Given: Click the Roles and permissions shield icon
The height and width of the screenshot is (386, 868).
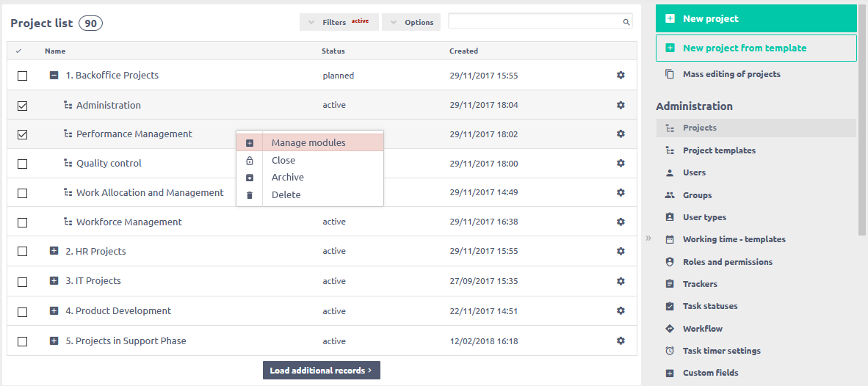Looking at the screenshot, I should click(669, 262).
